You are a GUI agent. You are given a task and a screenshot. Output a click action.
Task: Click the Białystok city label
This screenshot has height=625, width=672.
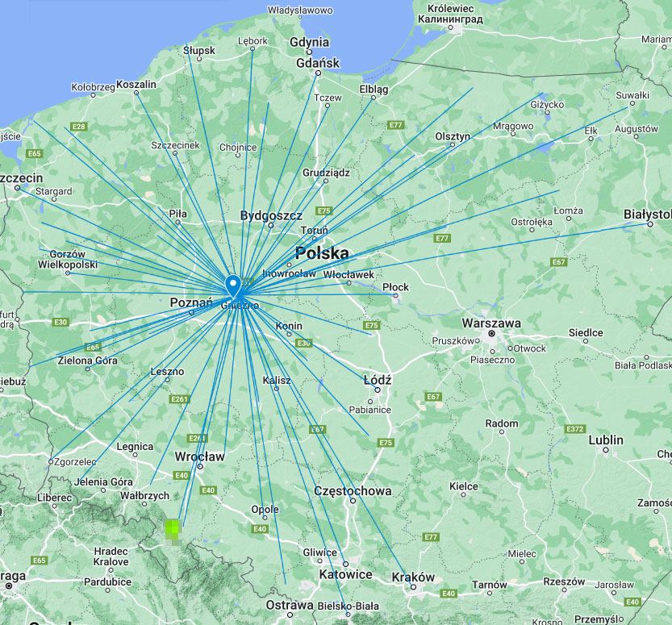[x=648, y=214]
